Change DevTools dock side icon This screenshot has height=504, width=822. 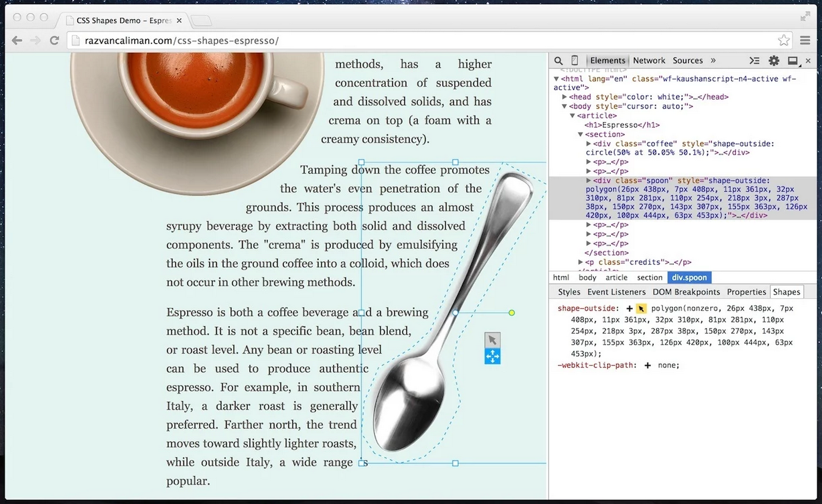tap(793, 61)
